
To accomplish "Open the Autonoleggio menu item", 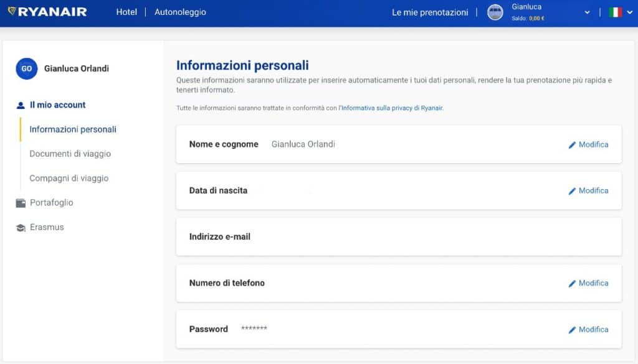I will (x=180, y=12).
